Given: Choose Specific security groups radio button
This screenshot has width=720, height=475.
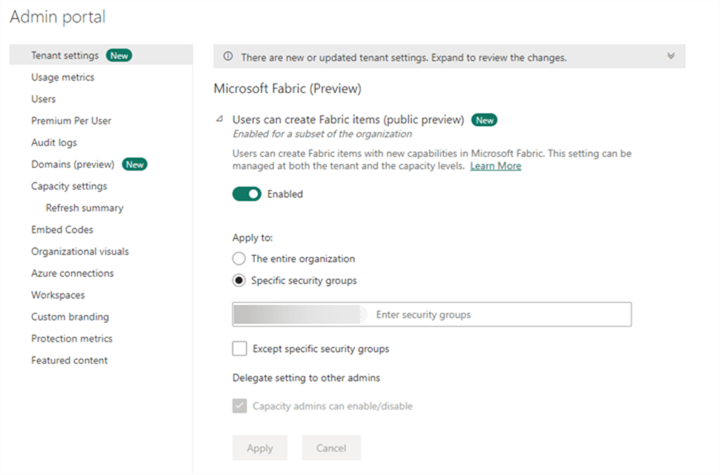Looking at the screenshot, I should (x=239, y=281).
